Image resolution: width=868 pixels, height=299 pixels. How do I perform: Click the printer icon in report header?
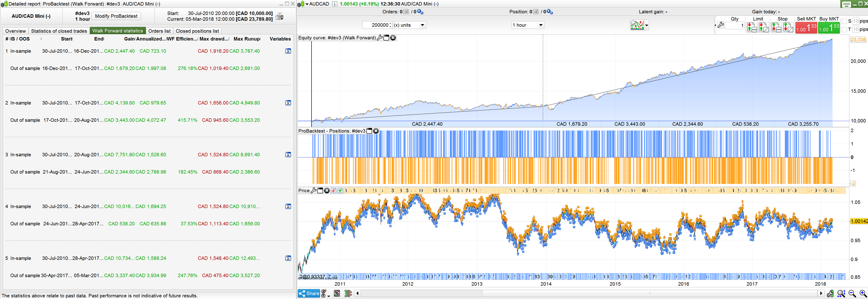tap(279, 16)
